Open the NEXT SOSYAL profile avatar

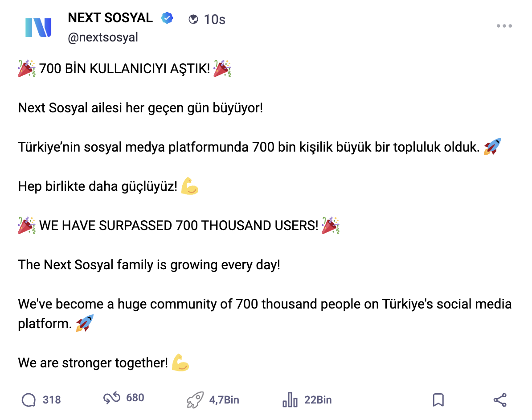[38, 28]
